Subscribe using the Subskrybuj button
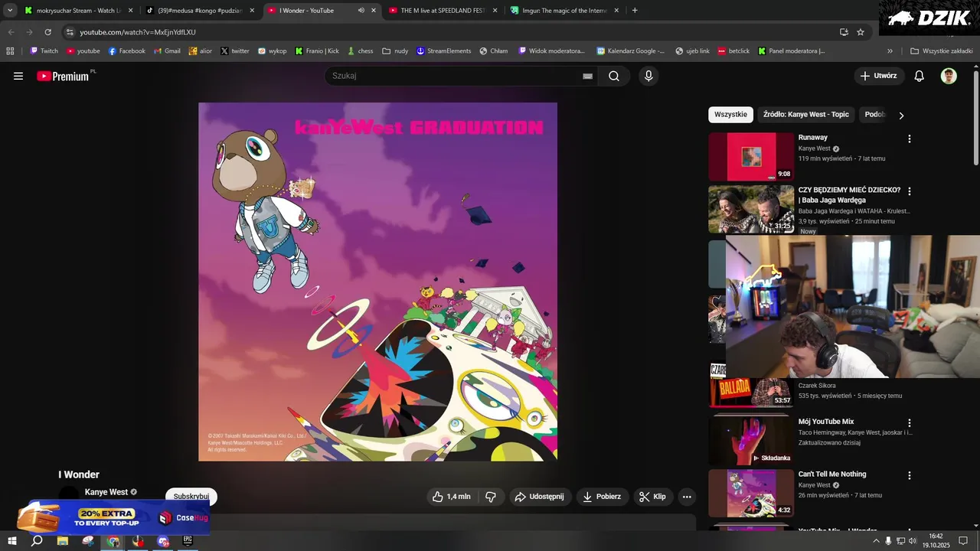This screenshot has height=551, width=980. point(191,497)
